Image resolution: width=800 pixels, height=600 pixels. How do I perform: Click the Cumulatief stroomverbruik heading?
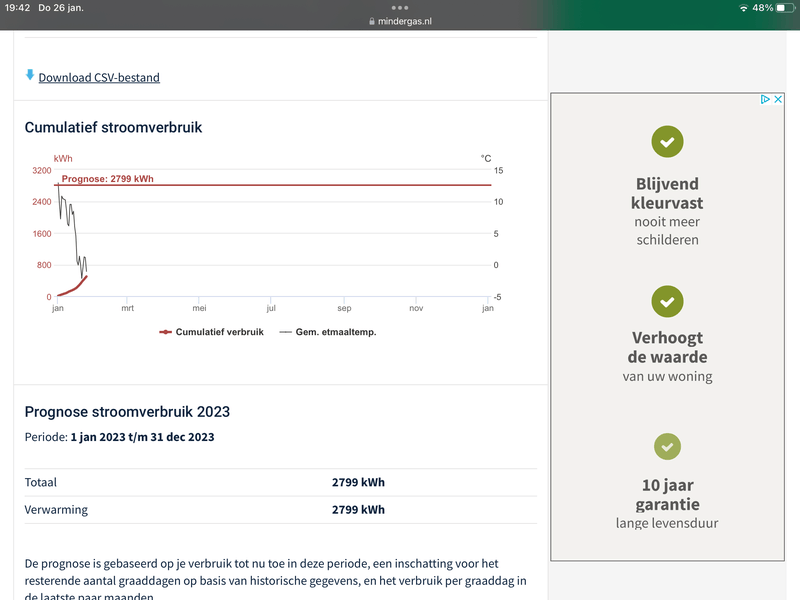pos(113,128)
